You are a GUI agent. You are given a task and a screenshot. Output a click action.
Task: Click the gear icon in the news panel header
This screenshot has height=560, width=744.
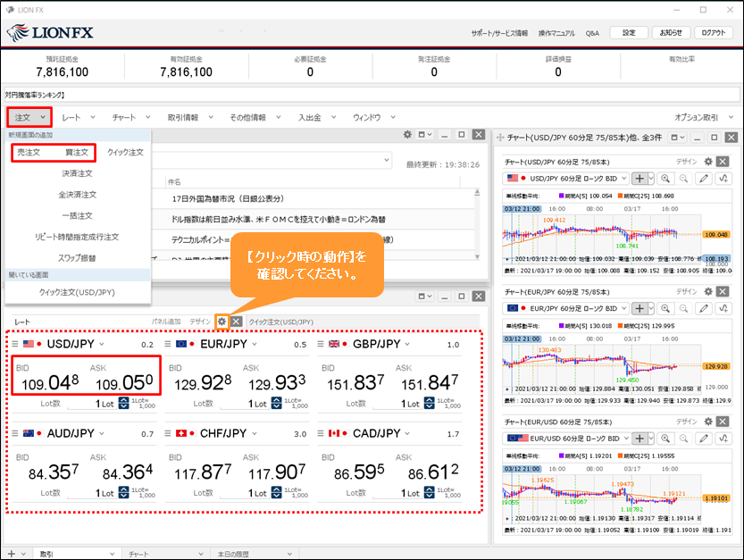coord(407,135)
